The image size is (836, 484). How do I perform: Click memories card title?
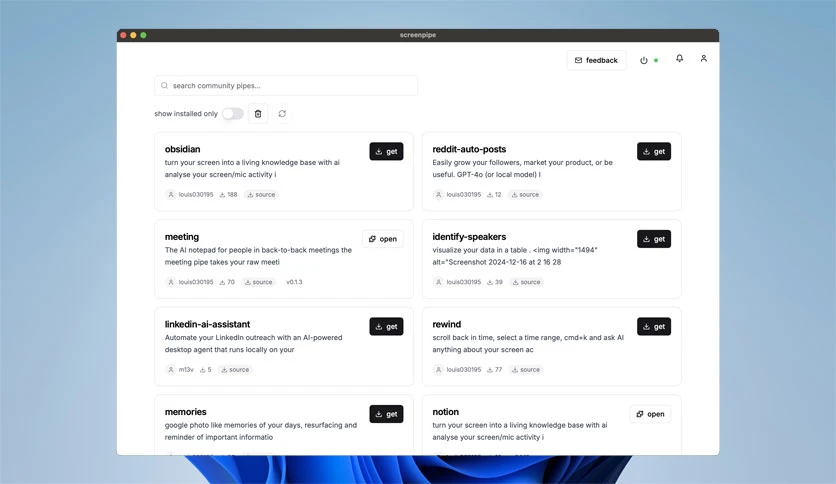tap(186, 412)
